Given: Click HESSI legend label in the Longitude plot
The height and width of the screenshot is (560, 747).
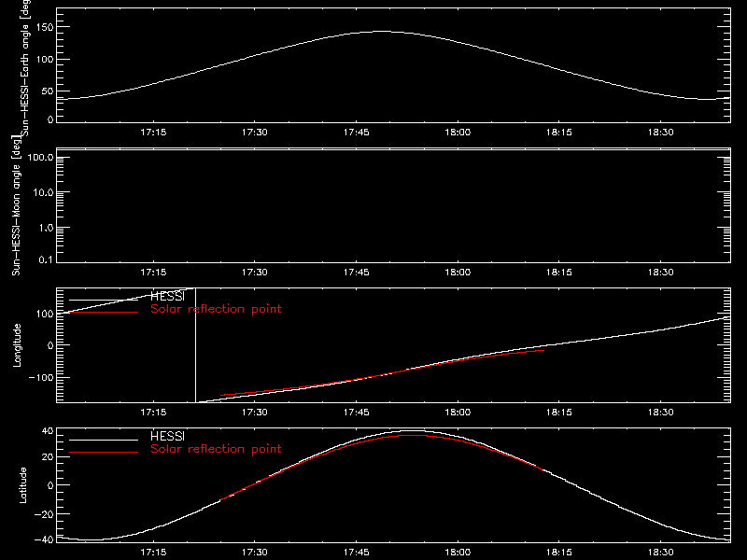Looking at the screenshot, I should [167, 296].
